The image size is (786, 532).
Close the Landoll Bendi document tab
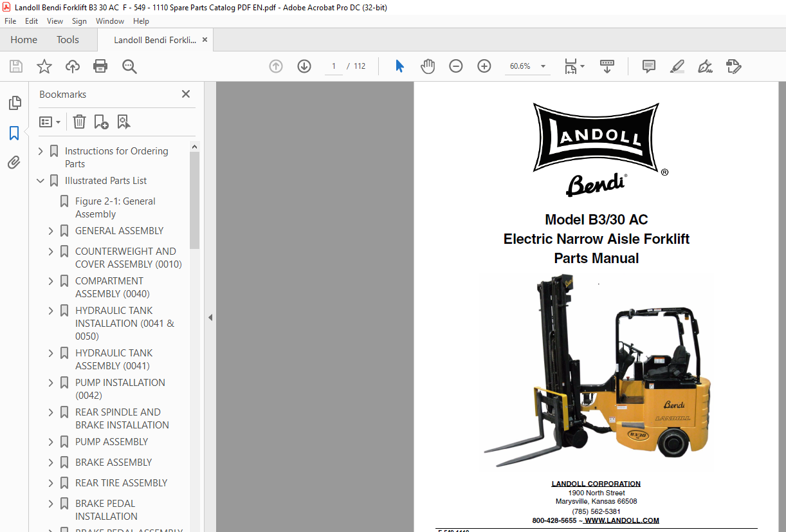pyautogui.click(x=205, y=40)
